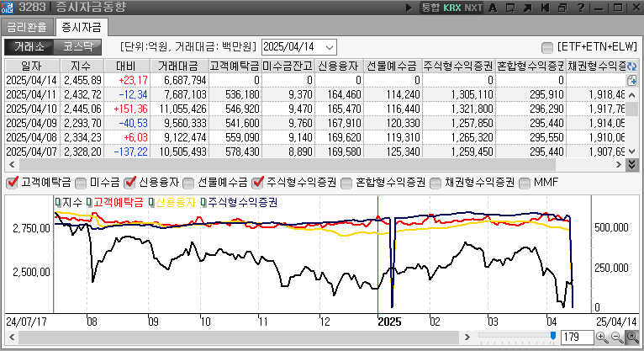Click the chart horizontal scrollbar thumb

tap(239, 338)
